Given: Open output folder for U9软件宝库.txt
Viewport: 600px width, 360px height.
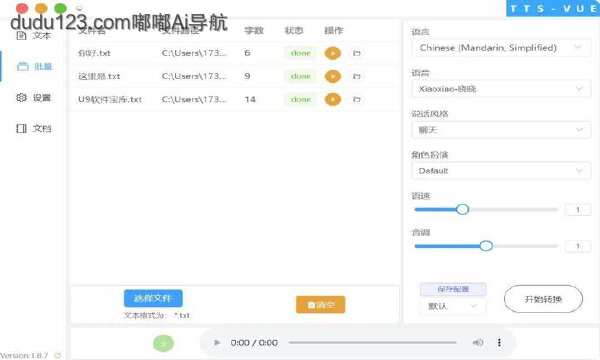Looking at the screenshot, I should coord(357,99).
